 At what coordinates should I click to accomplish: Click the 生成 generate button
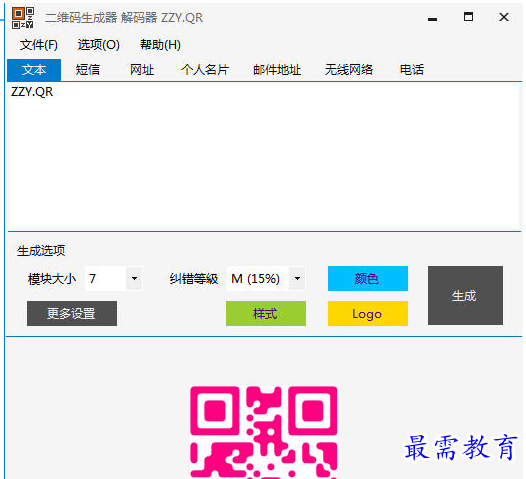[465, 296]
